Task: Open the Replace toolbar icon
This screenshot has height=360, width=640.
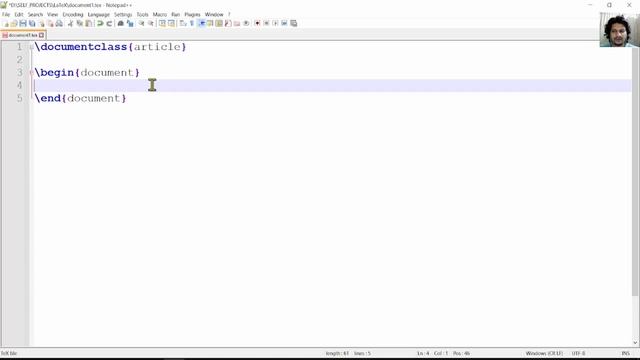Action: coord(130,23)
